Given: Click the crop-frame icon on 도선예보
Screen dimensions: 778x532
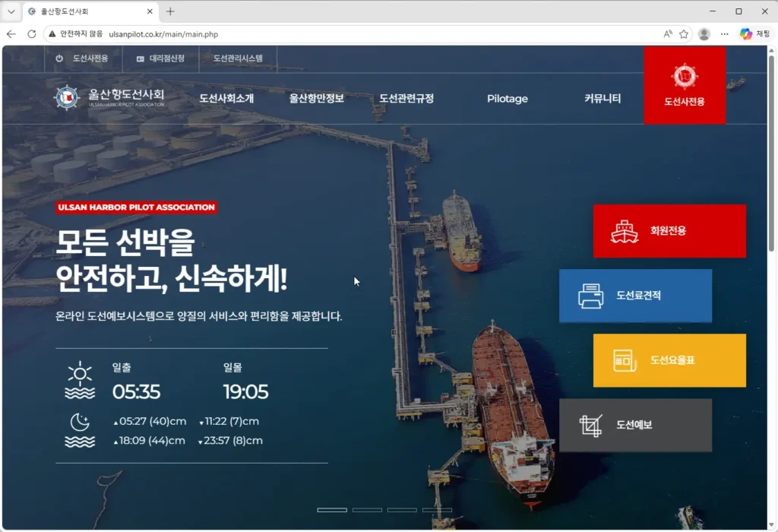Looking at the screenshot, I should (590, 426).
